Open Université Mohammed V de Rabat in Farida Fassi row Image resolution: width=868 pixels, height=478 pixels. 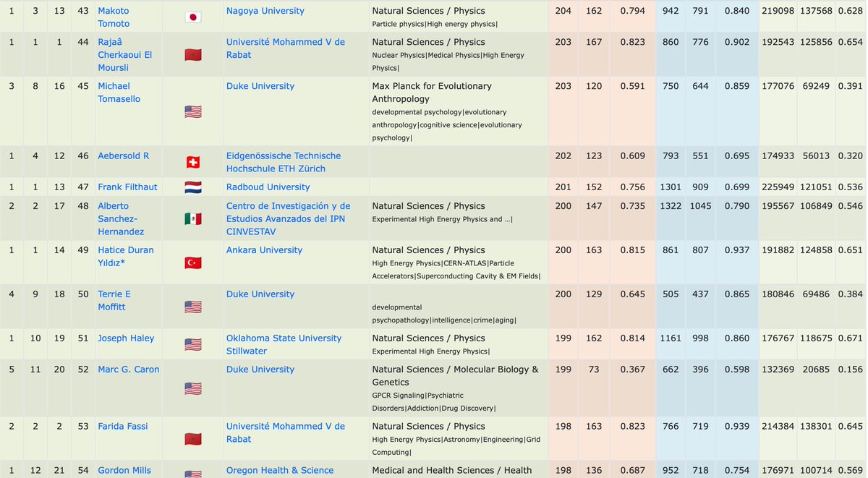[x=286, y=432]
